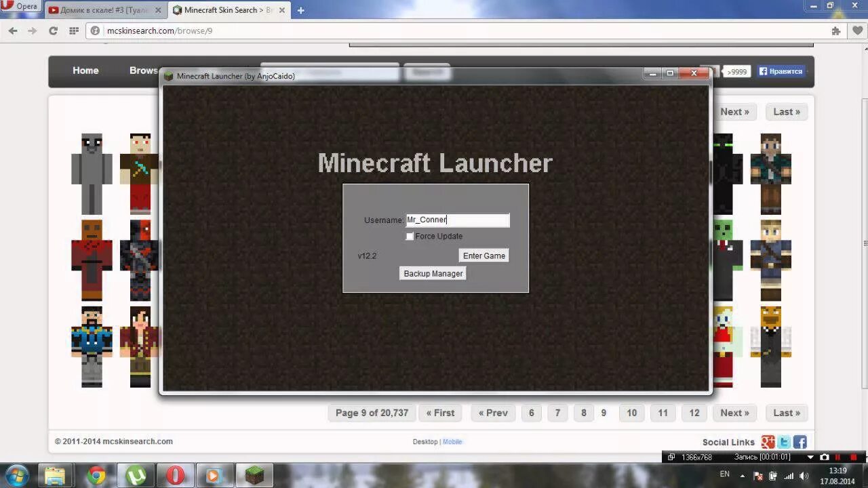Image resolution: width=868 pixels, height=488 pixels.
Task: Switch to the Desktop site link
Action: (x=425, y=442)
